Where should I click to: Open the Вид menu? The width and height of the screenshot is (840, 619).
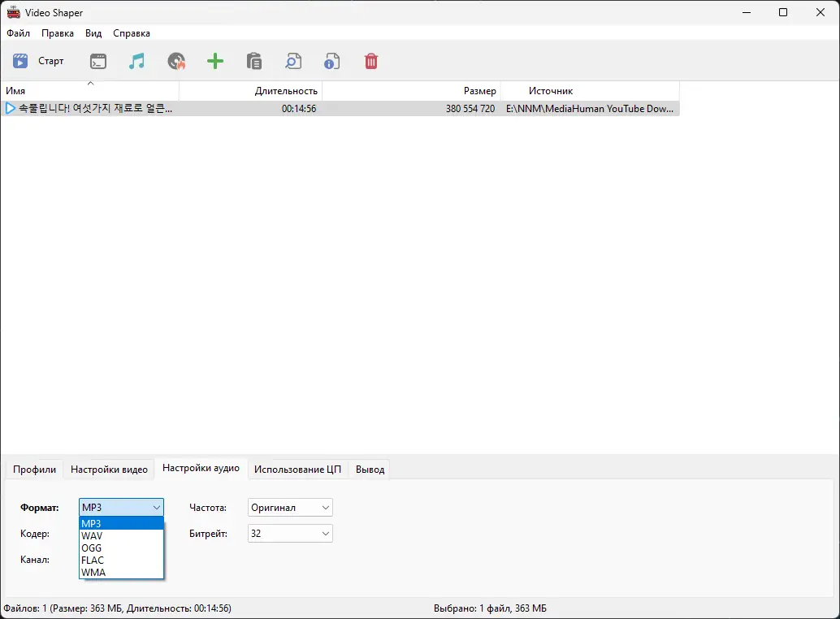tap(93, 33)
